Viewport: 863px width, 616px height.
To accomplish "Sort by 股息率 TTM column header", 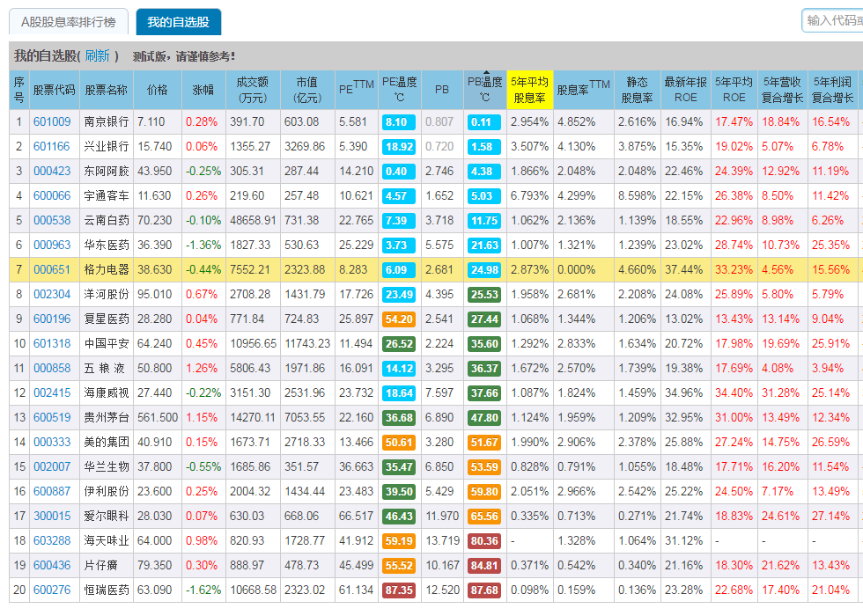I will click(583, 90).
